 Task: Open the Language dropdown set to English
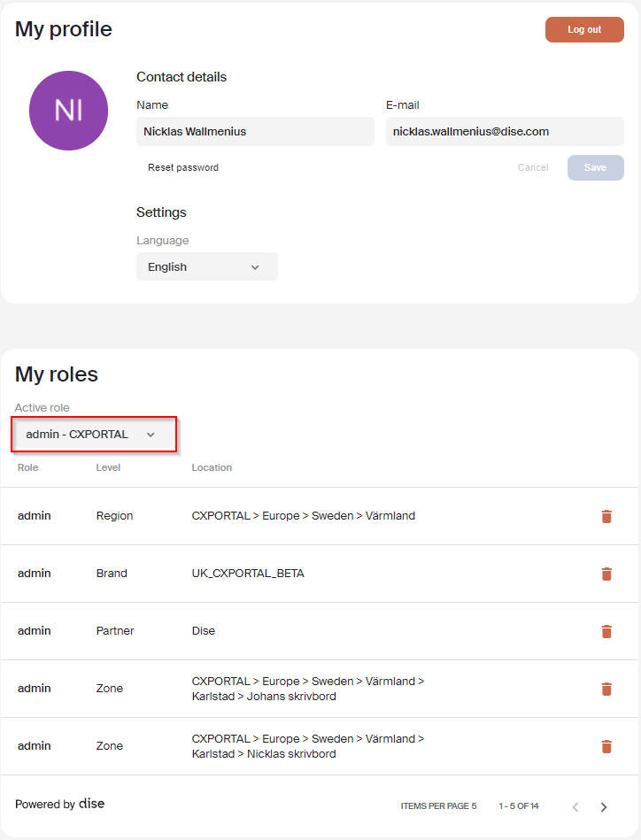tap(207, 266)
